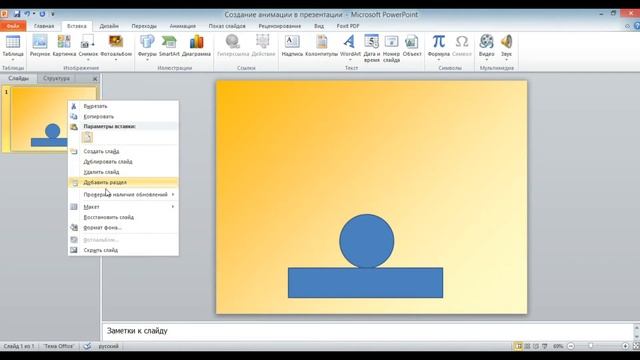Select Дублировать слайд in context menu

pos(123,162)
